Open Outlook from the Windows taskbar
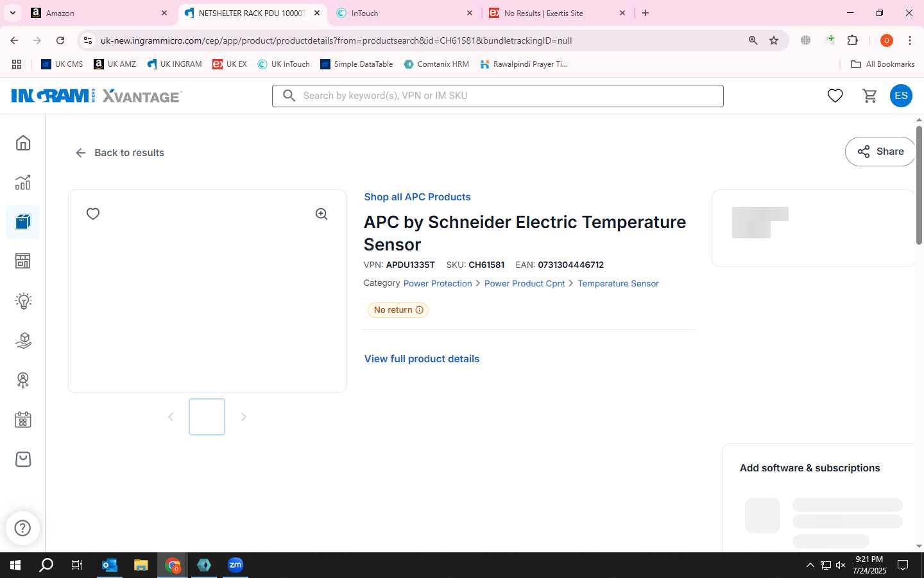Viewport: 924px width, 578px height. pyautogui.click(x=110, y=565)
